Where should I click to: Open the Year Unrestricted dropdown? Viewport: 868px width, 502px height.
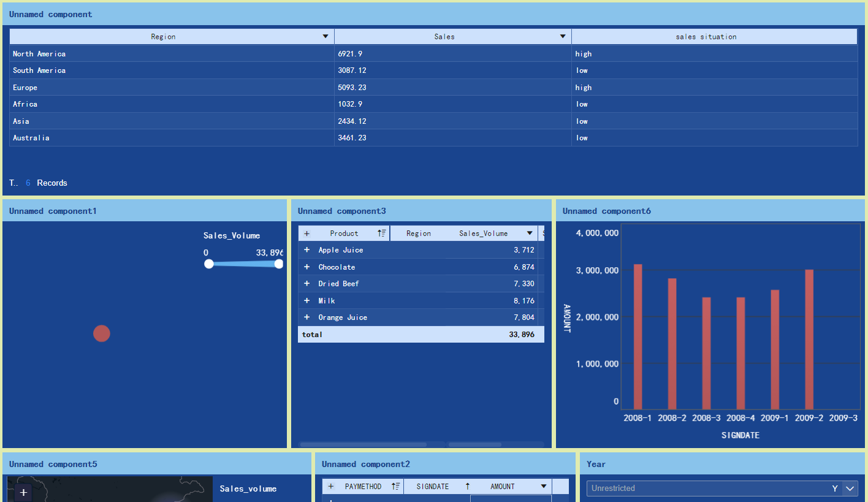[x=851, y=489]
